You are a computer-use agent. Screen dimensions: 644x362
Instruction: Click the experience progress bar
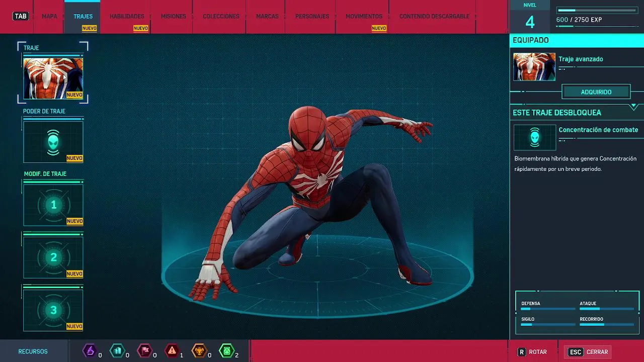pyautogui.click(x=598, y=10)
